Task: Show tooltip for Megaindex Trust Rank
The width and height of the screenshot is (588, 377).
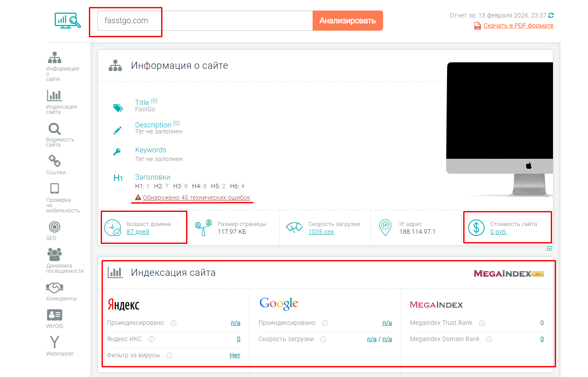Action: [x=482, y=322]
